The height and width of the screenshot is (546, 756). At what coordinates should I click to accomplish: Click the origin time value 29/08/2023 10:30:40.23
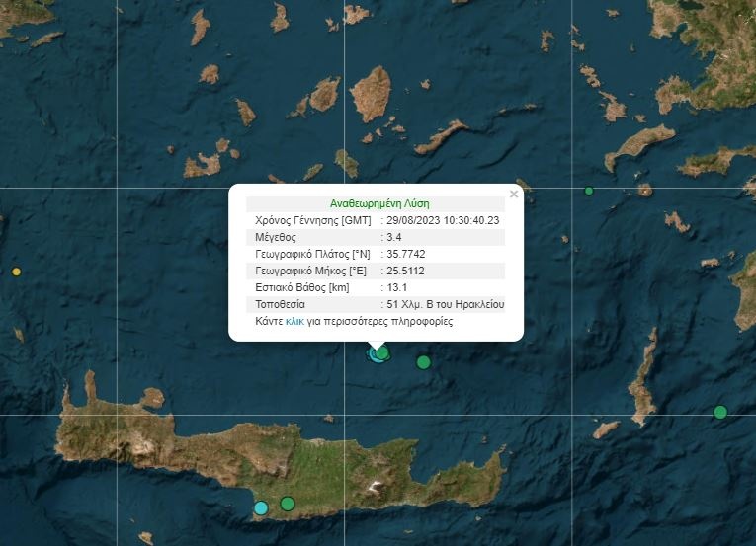444,220
